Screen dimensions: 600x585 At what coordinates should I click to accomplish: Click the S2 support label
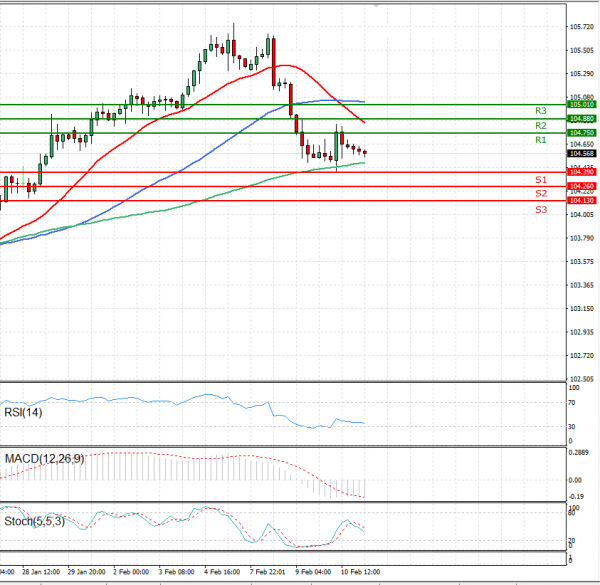tap(541, 194)
